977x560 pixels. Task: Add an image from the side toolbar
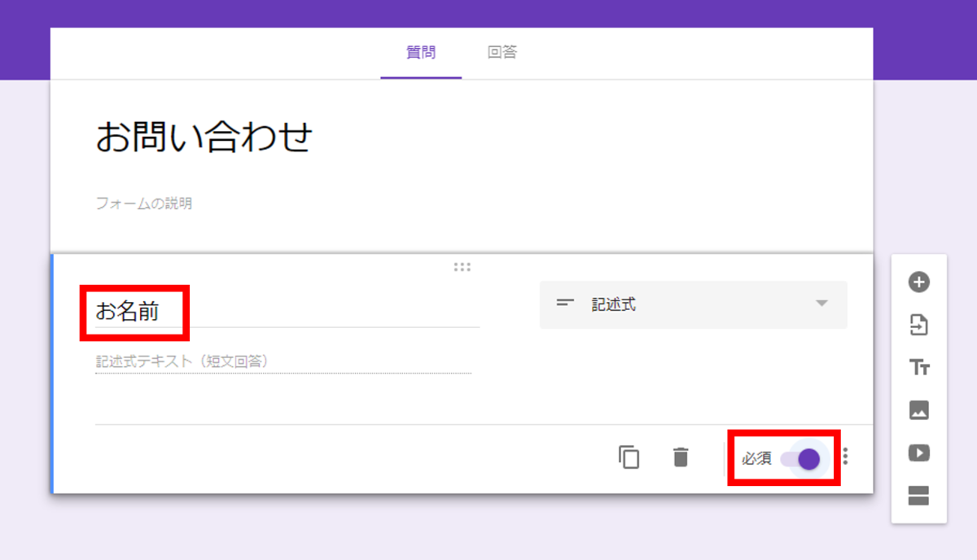click(919, 410)
